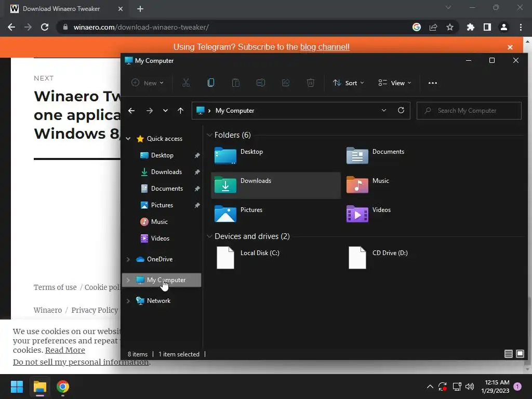The width and height of the screenshot is (532, 399).
Task: Open the Chrome profile avatar
Action: [x=504, y=27]
